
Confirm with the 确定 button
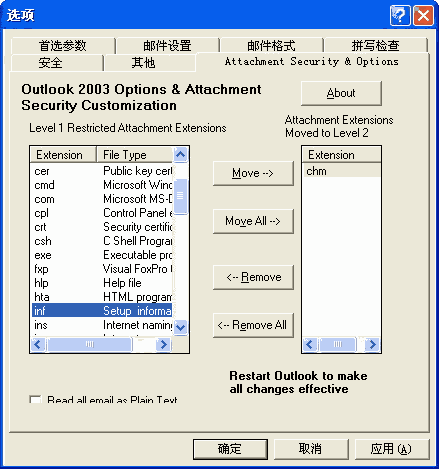[x=230, y=449]
